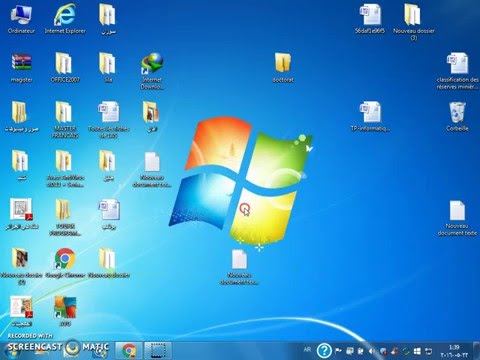The width and height of the screenshot is (480, 360).
Task: Select the TP-informatiq... Word document
Action: [370, 117]
